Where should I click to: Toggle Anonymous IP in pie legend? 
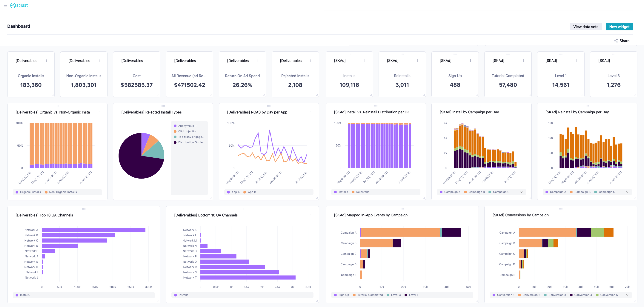pyautogui.click(x=185, y=126)
